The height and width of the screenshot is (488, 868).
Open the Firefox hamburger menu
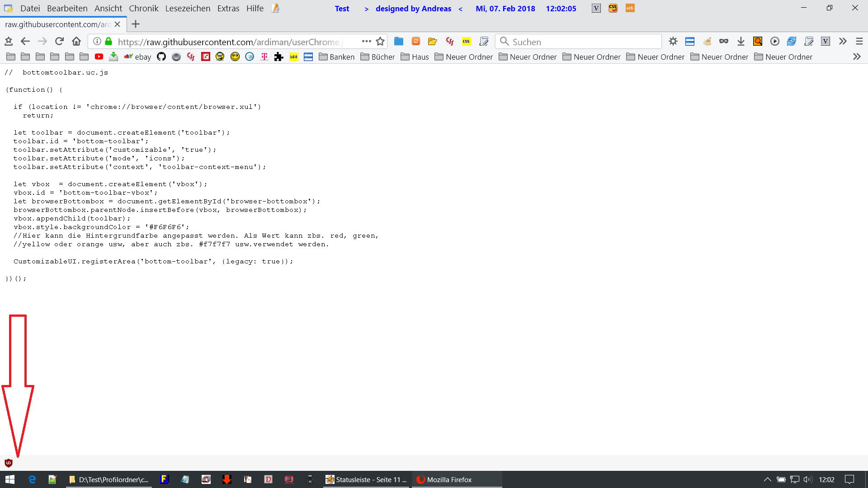point(859,42)
